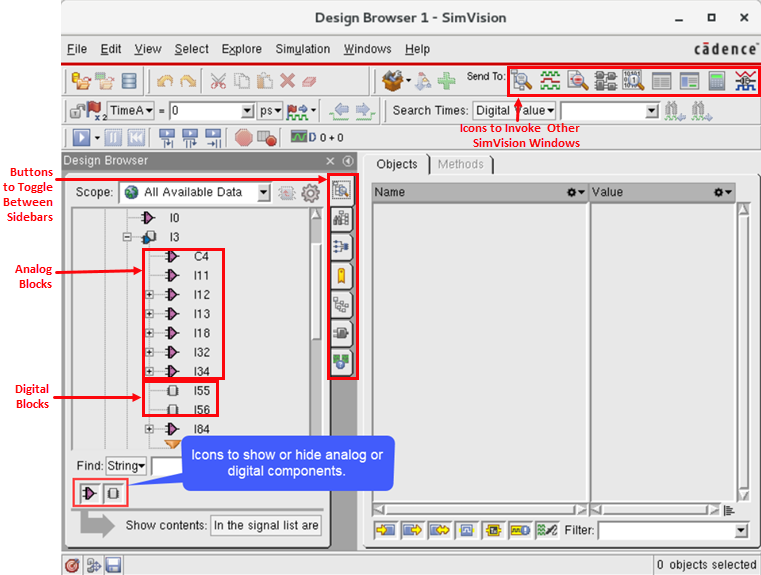
Task: Open the Filter dropdown arrow
Action: 741,530
